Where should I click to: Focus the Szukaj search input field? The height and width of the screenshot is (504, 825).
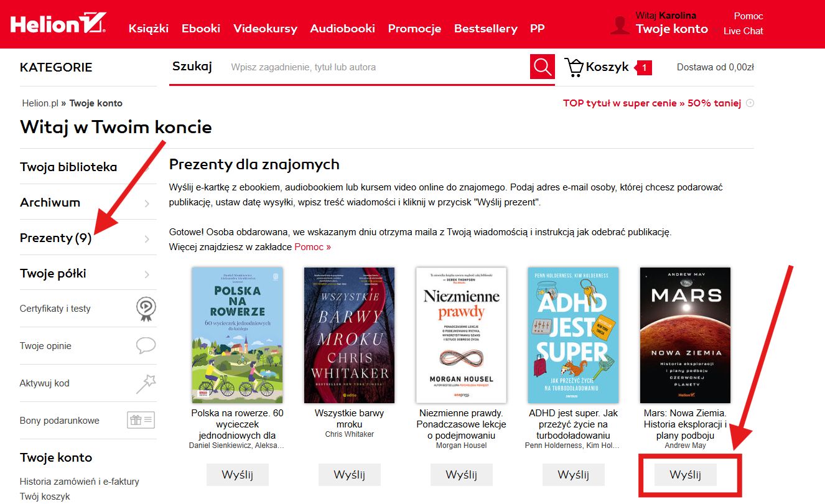pyautogui.click(x=376, y=67)
